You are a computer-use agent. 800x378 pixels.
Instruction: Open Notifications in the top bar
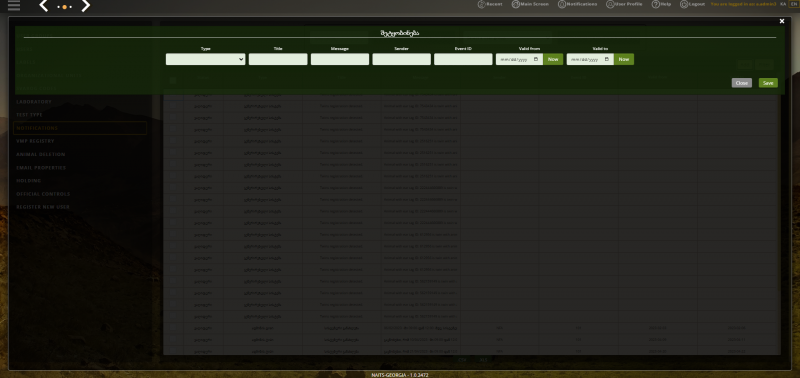coord(577,4)
